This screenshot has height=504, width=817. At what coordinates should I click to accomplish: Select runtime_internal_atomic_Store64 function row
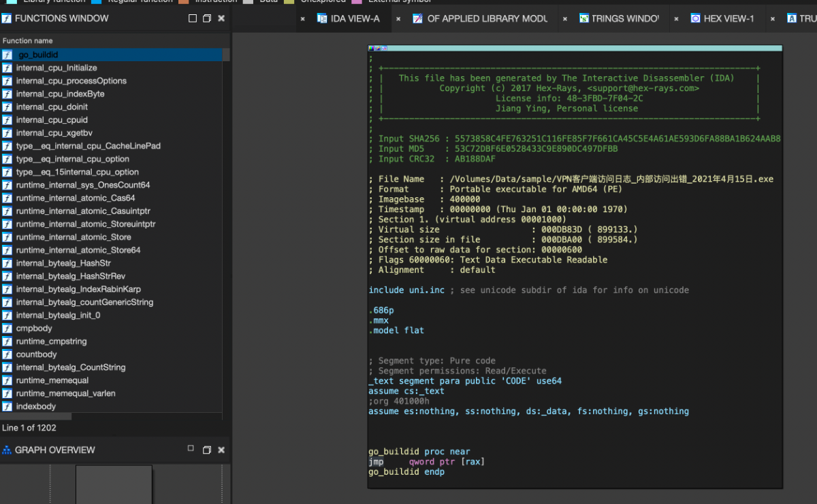(x=111, y=250)
